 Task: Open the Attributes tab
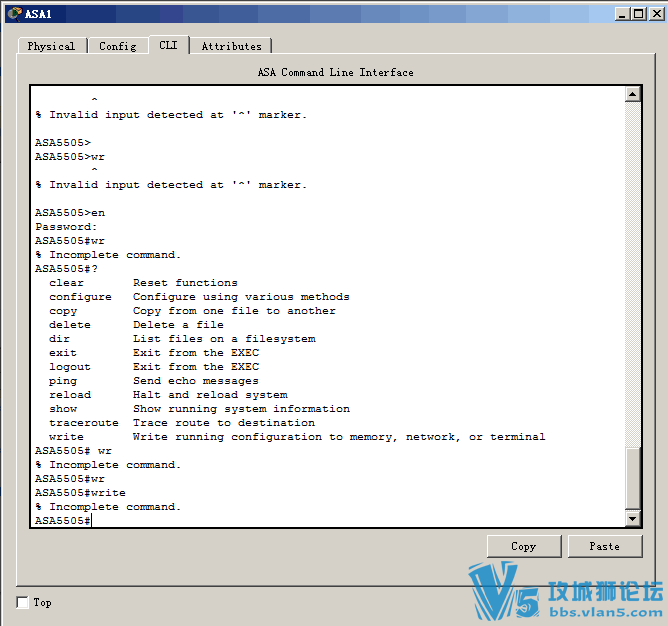(x=231, y=46)
